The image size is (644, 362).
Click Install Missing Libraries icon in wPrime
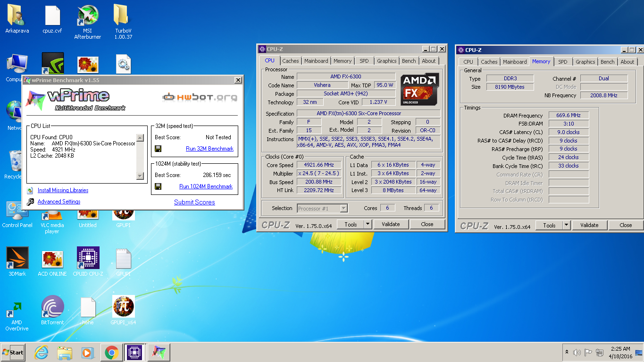coord(30,190)
